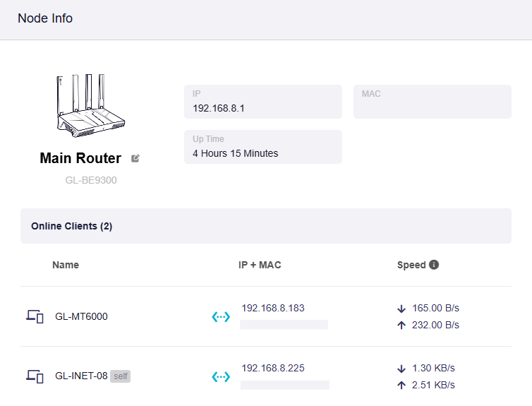Click the download arrow next to 1.30 KB/s
Screen dimensions: 532x406
click(x=401, y=369)
